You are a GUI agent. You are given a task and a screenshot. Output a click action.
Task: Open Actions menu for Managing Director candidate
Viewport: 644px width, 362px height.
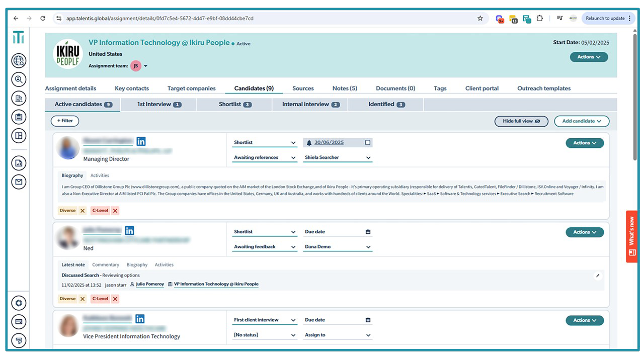click(x=585, y=143)
